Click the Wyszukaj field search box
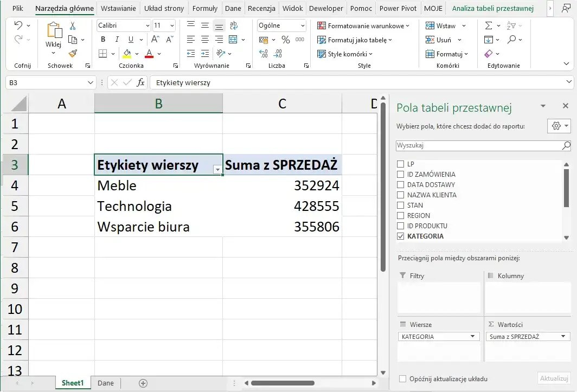 coord(477,145)
